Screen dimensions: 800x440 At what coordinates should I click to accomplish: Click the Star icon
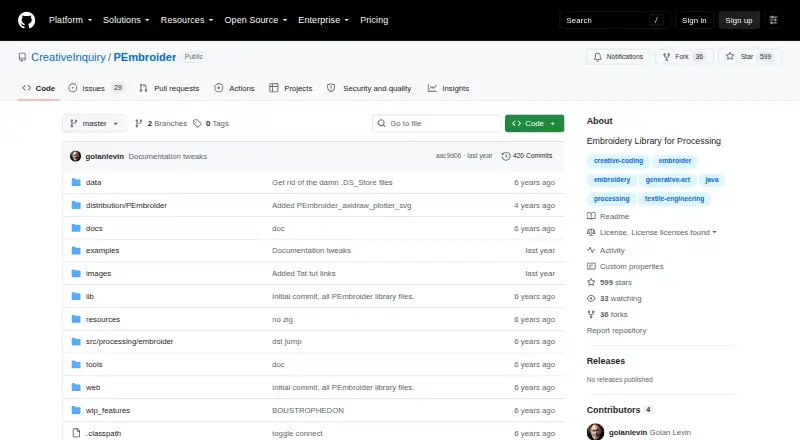pos(730,57)
